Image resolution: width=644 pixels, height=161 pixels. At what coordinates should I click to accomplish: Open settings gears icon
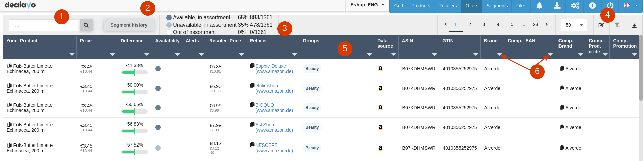click(575, 6)
